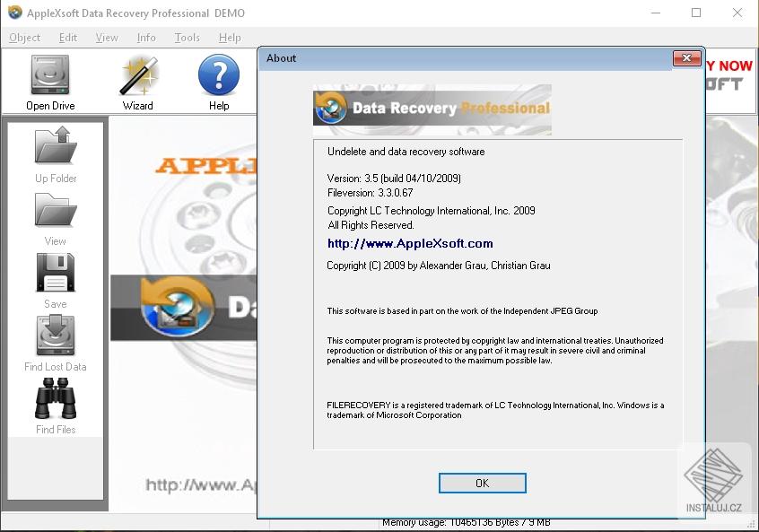Open the Info menu
The width and height of the screenshot is (759, 532).
(146, 38)
